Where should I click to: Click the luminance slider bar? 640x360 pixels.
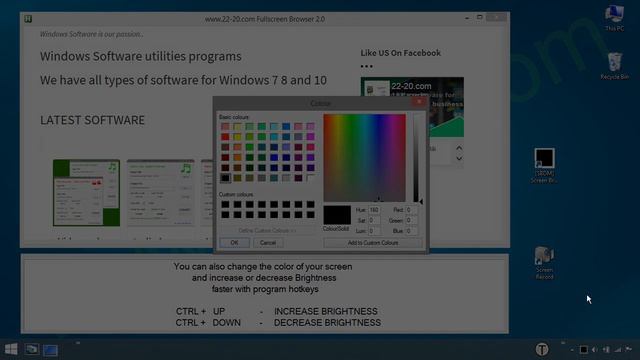click(416, 158)
